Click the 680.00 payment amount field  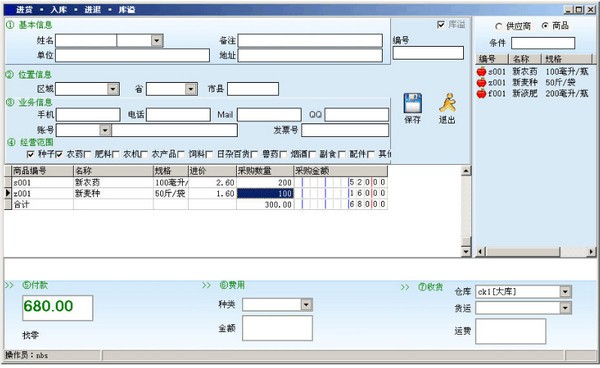click(x=57, y=308)
